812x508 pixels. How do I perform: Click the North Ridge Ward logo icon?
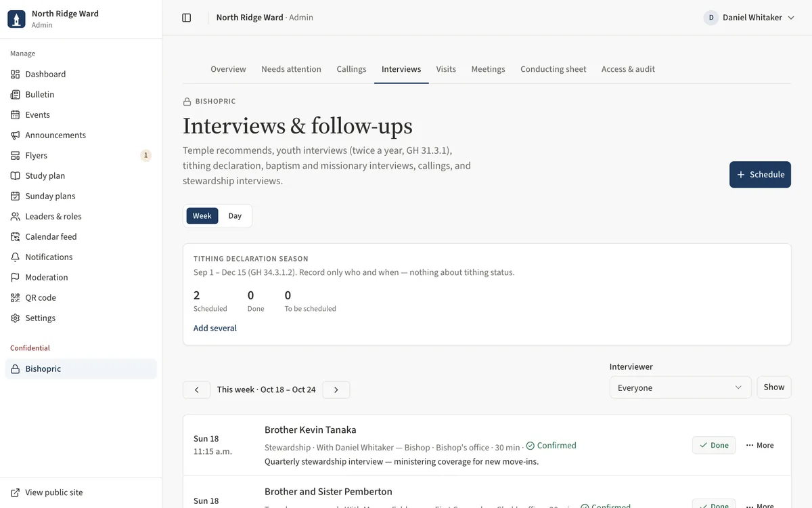click(16, 19)
